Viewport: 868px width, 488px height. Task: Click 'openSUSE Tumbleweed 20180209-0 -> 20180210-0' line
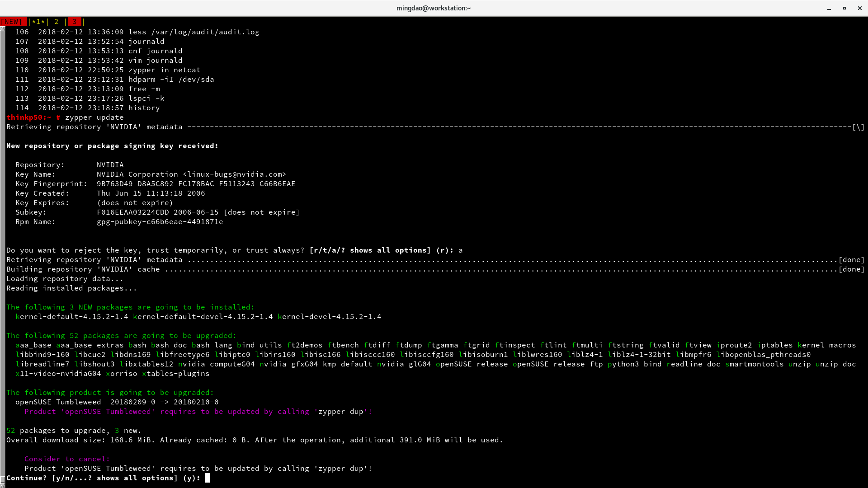pyautogui.click(x=117, y=402)
